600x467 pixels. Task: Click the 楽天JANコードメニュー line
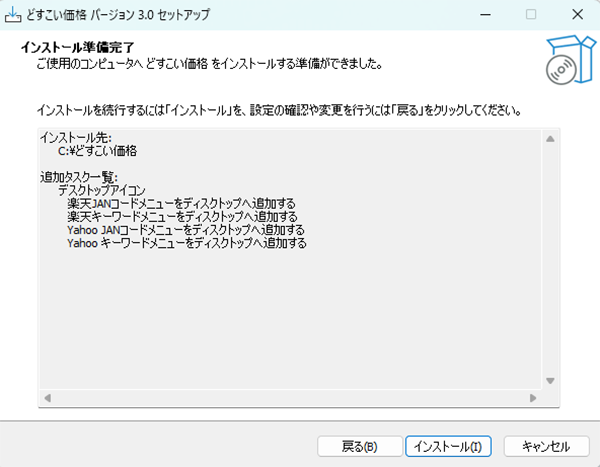click(181, 203)
